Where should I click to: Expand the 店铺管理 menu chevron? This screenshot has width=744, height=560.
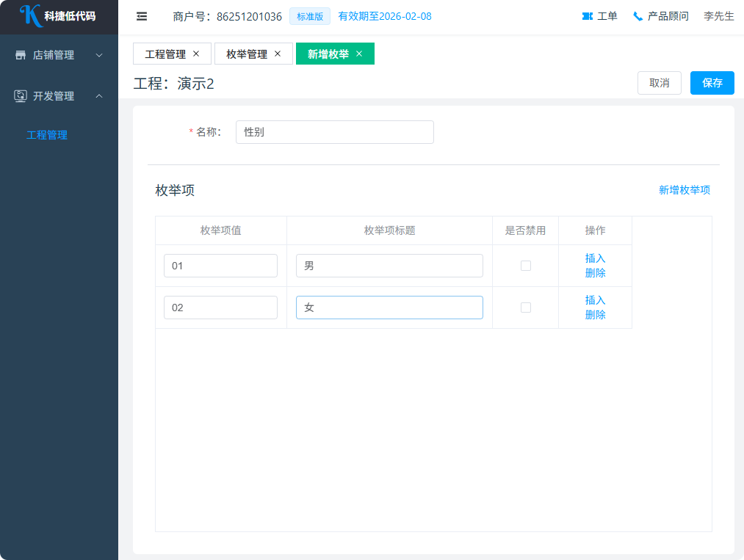pyautogui.click(x=99, y=55)
